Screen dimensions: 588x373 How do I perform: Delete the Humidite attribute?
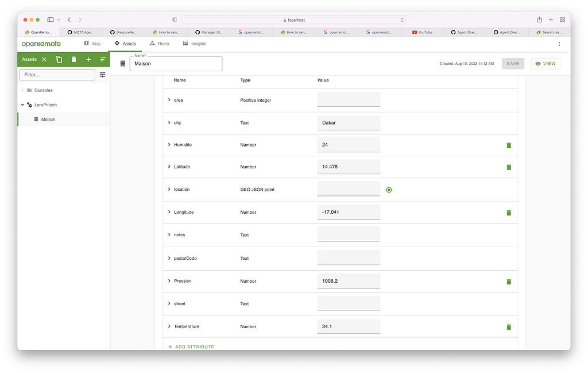pos(508,145)
